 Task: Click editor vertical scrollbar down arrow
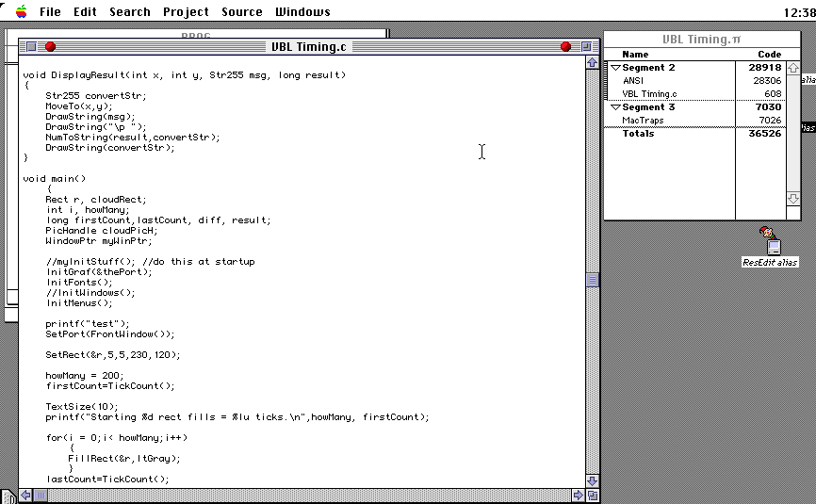click(592, 480)
